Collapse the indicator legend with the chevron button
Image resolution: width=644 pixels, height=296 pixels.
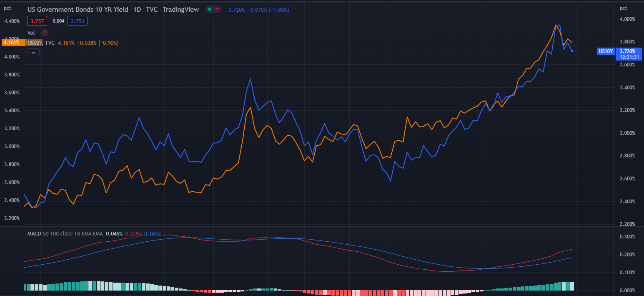click(x=33, y=53)
